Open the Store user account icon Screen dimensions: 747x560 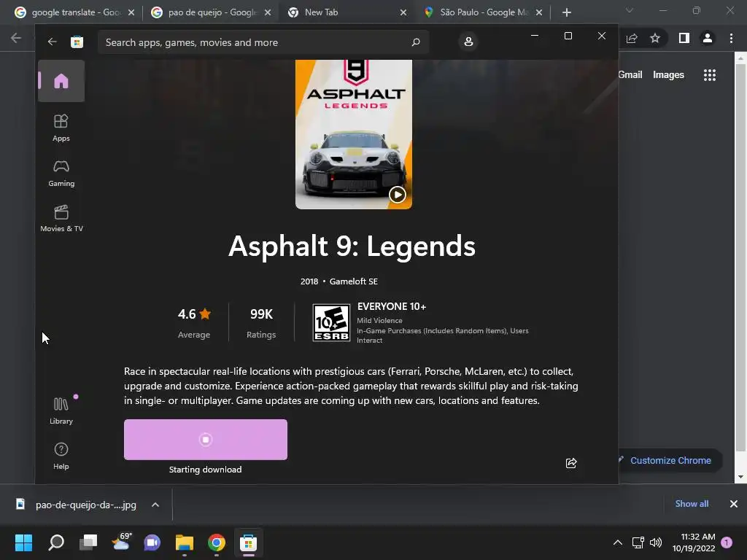(x=468, y=42)
